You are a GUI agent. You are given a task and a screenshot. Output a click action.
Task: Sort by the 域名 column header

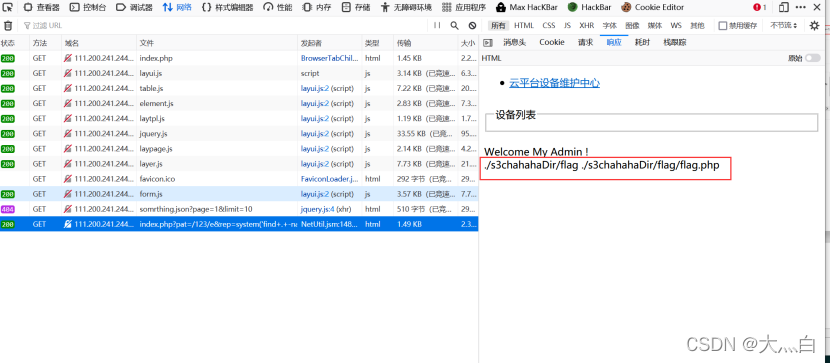coord(99,43)
